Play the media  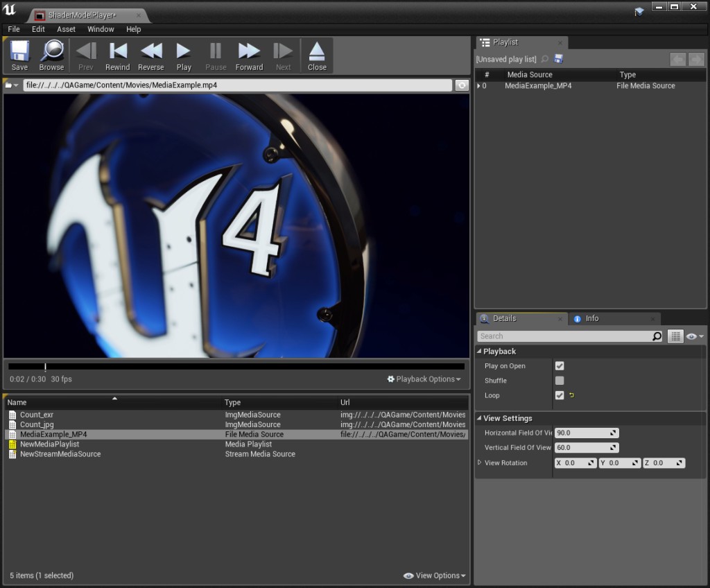coord(184,55)
